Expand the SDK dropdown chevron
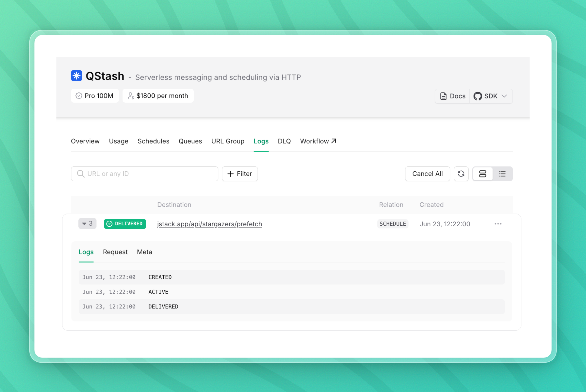This screenshot has height=392, width=586. (x=504, y=96)
